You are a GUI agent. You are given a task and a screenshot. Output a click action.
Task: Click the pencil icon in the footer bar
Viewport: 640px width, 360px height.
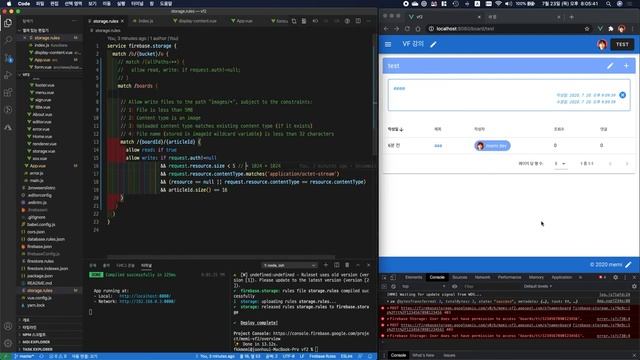coord(628,265)
